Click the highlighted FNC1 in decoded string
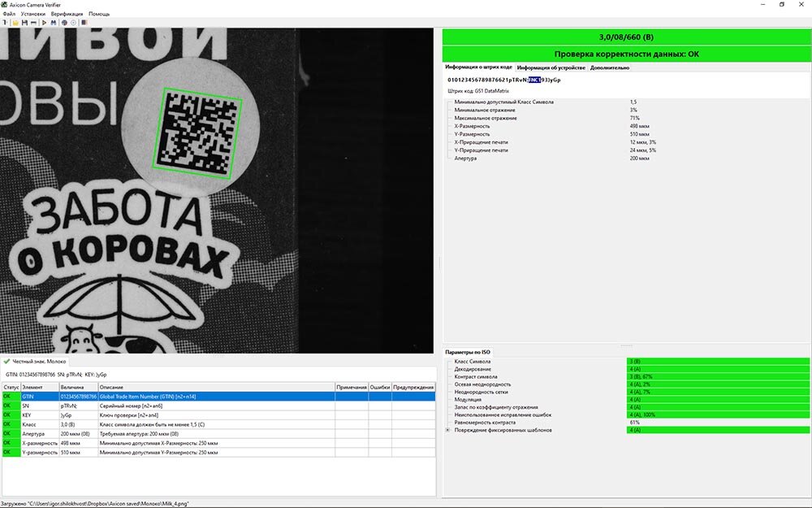Image resolution: width=812 pixels, height=508 pixels. [x=534, y=80]
